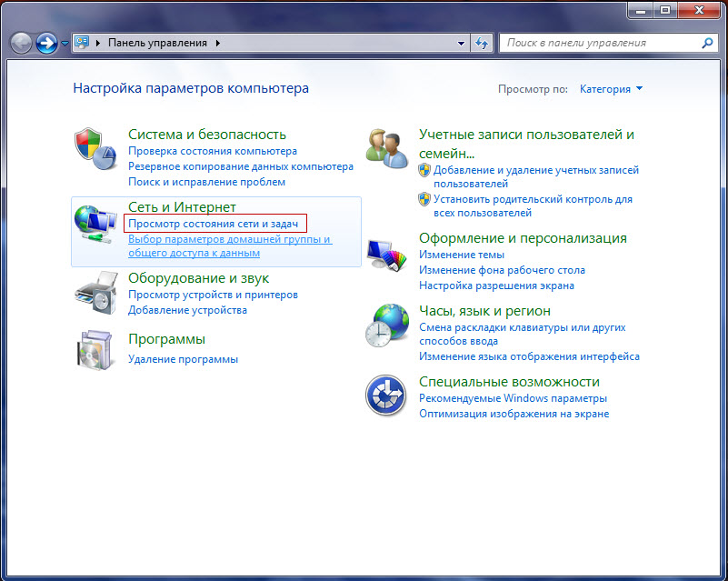Open Оформление и персонализация heading
The height and width of the screenshot is (581, 728).
523,238
